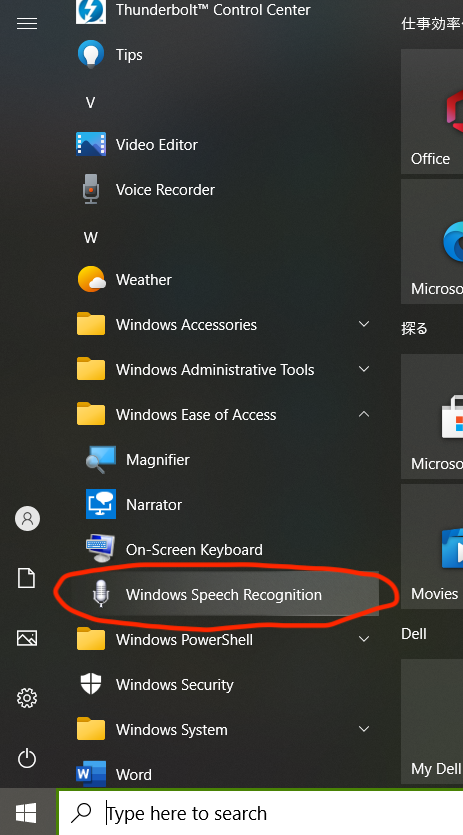Click Windows PowerShell folder icon
Image resolution: width=463 pixels, height=835 pixels.
coord(91,639)
